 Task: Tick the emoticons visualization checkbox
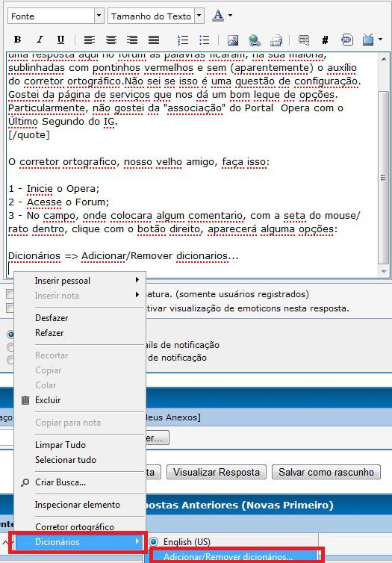pos(10,308)
